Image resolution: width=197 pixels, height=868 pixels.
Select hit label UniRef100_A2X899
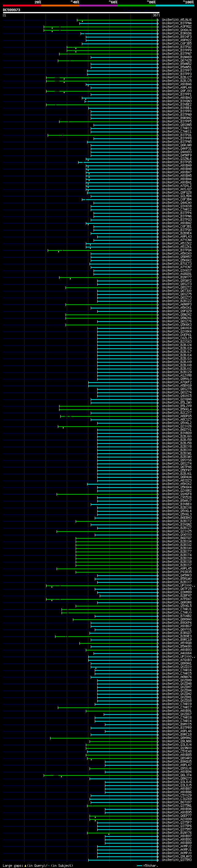click(x=176, y=819)
